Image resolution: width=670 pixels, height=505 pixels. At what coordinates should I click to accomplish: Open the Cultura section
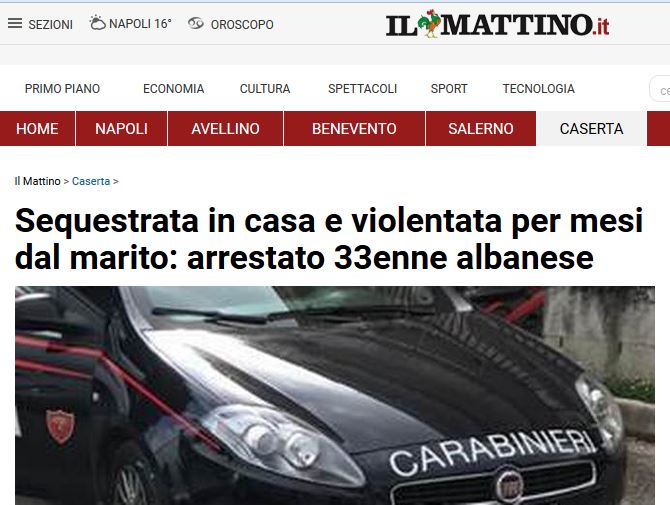point(265,88)
